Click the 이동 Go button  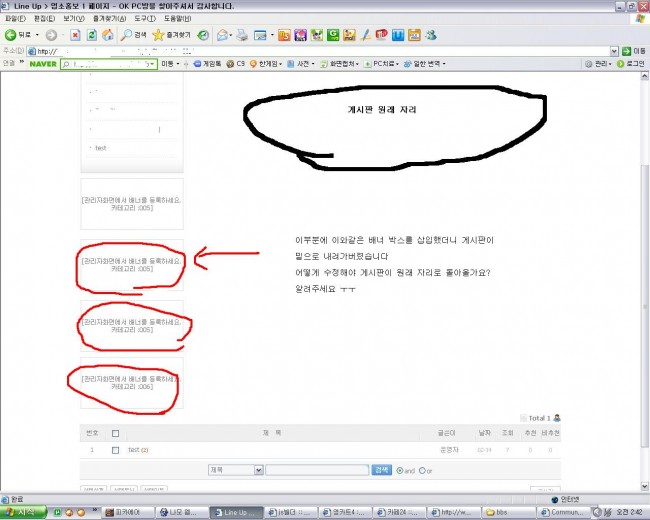tap(633, 51)
